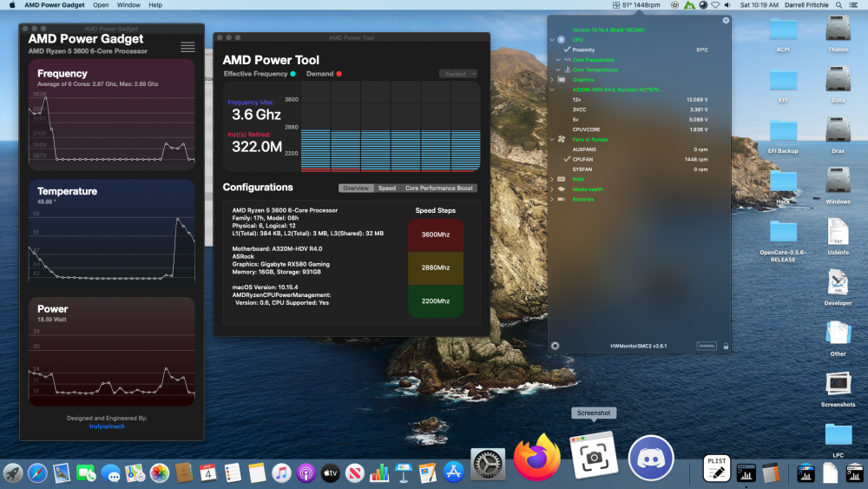Click the 3600Mhz red speed step

click(436, 235)
